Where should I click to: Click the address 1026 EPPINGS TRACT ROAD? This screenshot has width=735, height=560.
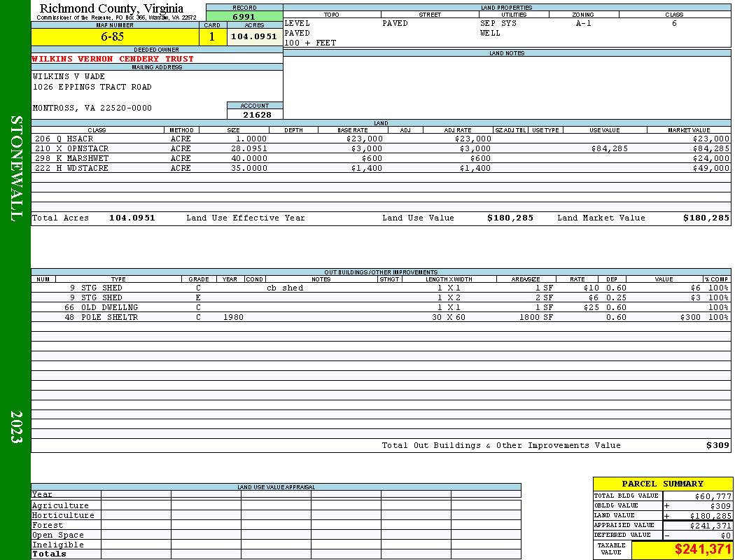tap(92, 87)
